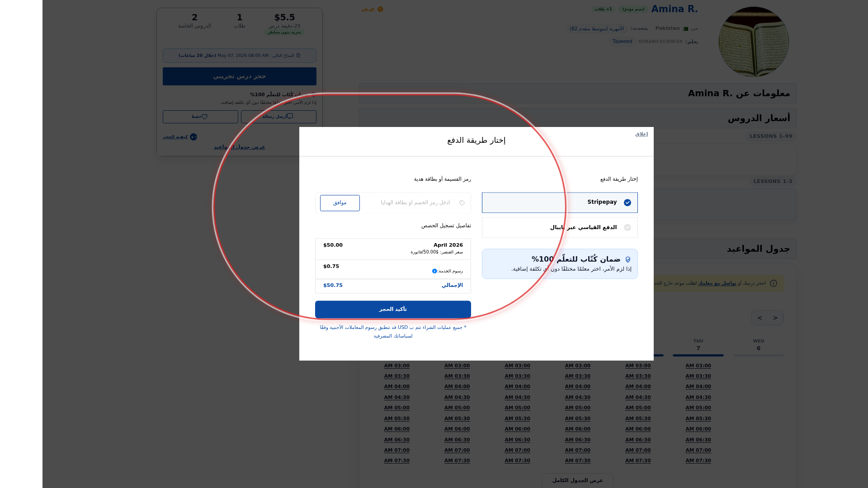Viewport: 868px width, 488px height.
Task: Click the $0.75 service fee amount
Action: [x=331, y=267]
